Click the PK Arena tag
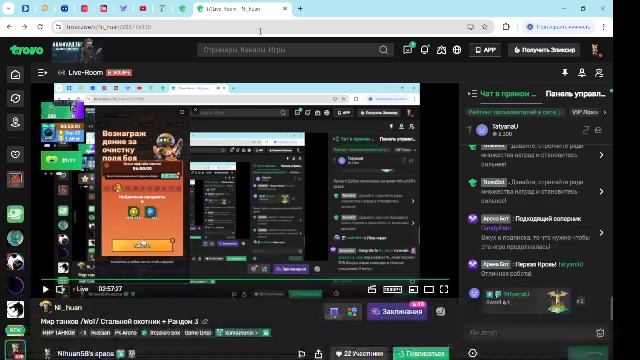 (125, 333)
